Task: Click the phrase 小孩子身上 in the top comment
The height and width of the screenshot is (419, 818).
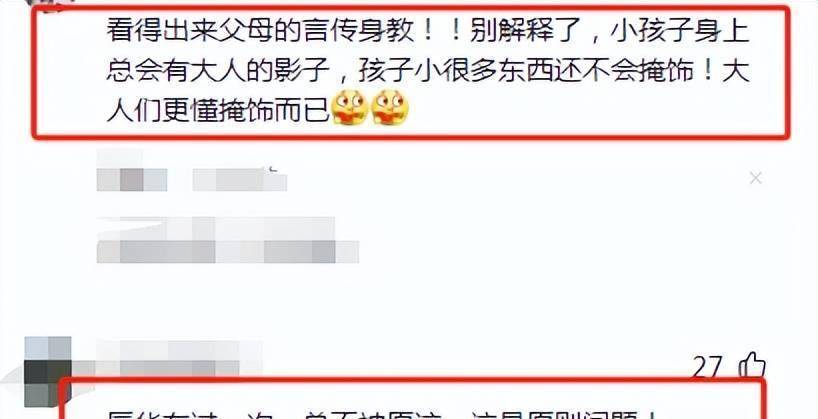Action: tap(680, 32)
